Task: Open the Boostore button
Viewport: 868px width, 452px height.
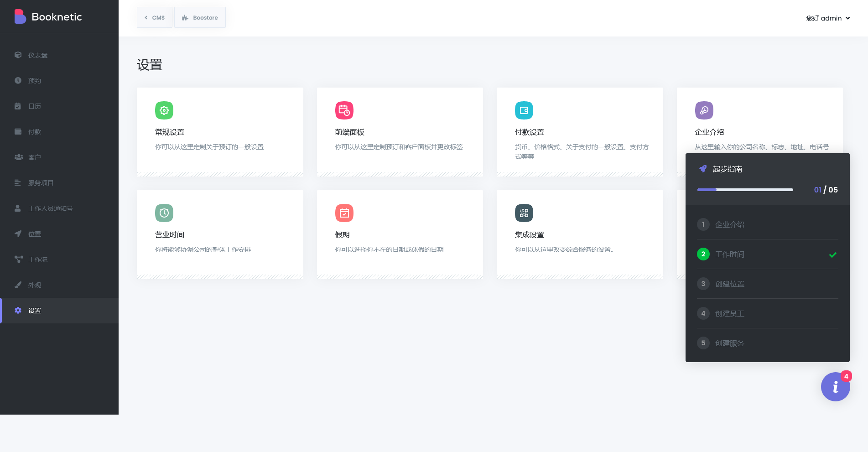Action: (x=200, y=18)
